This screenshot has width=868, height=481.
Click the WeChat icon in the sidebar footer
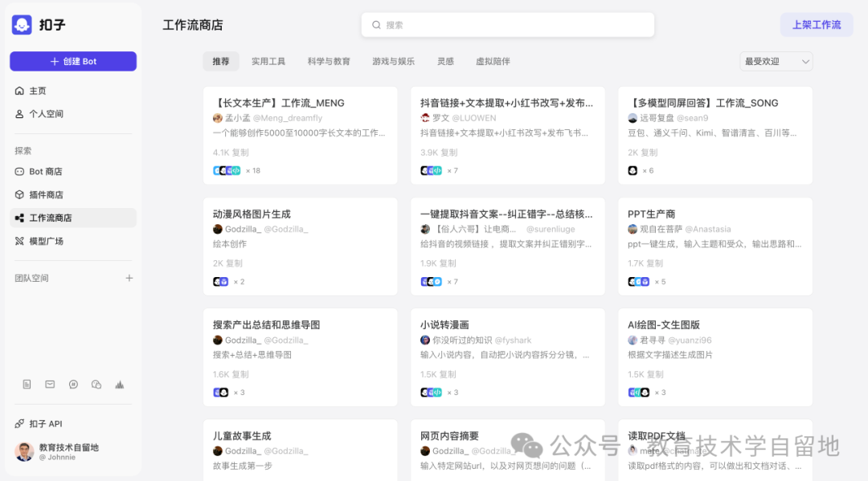point(96,385)
